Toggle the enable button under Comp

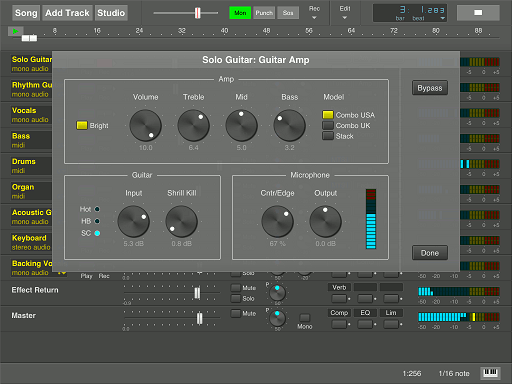[x=339, y=324]
